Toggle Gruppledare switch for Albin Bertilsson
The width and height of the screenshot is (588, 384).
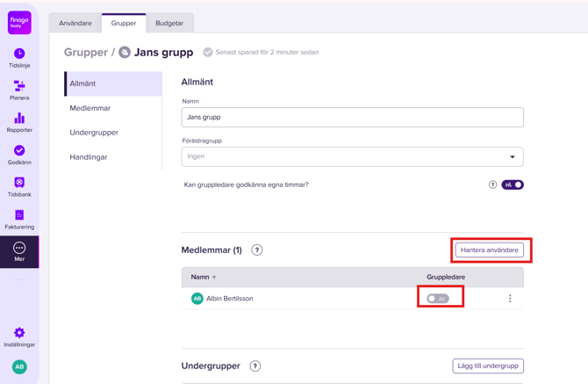[438, 299]
